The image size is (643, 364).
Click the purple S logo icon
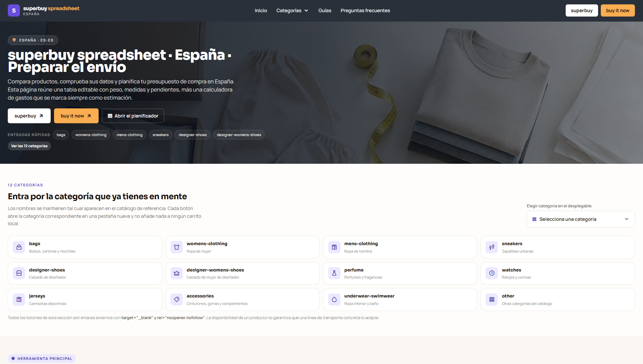14,10
